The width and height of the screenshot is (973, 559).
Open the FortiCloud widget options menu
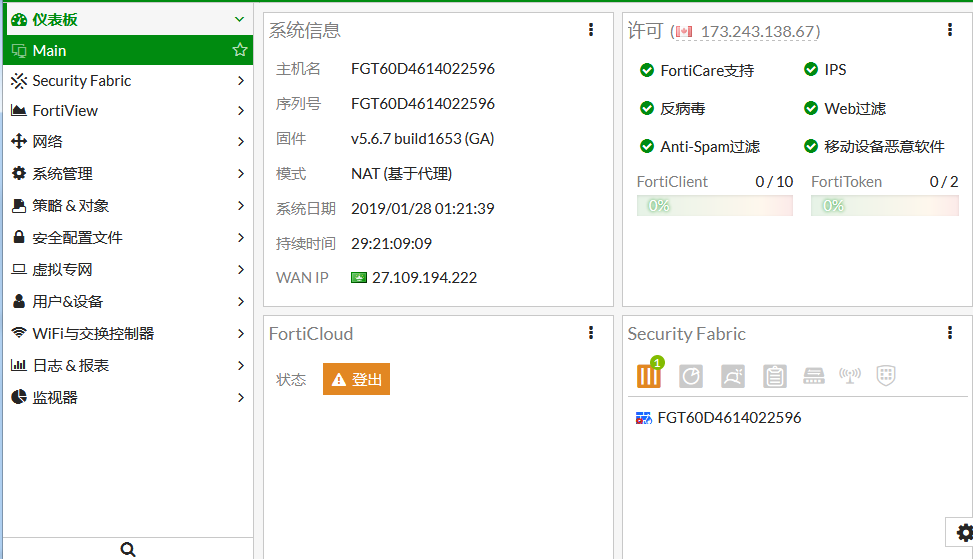(x=591, y=333)
